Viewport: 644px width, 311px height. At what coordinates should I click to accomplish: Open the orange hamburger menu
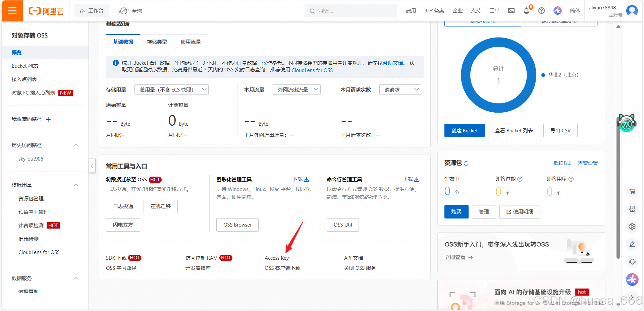(12, 11)
